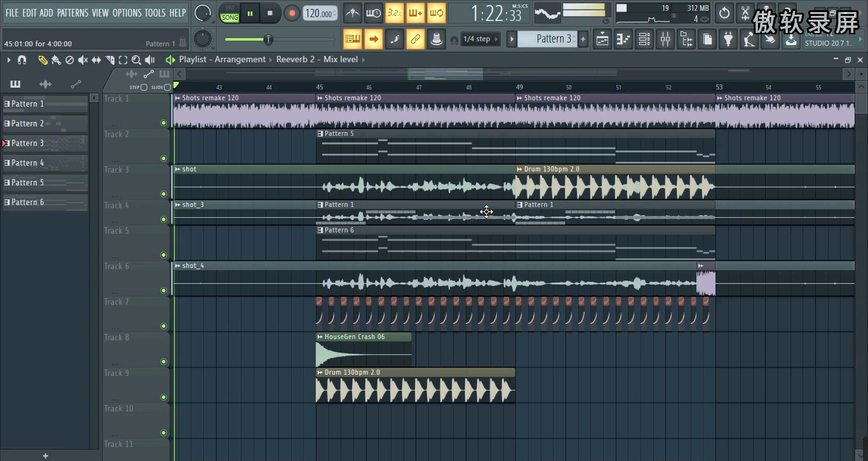
Task: Mute Track 3 using its green light
Action: (x=163, y=194)
